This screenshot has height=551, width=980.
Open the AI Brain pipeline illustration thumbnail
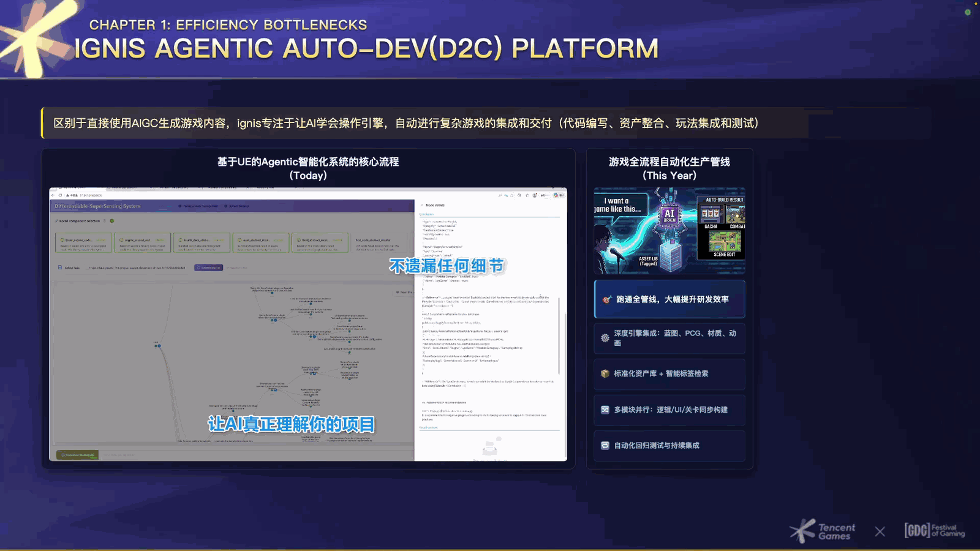(669, 231)
